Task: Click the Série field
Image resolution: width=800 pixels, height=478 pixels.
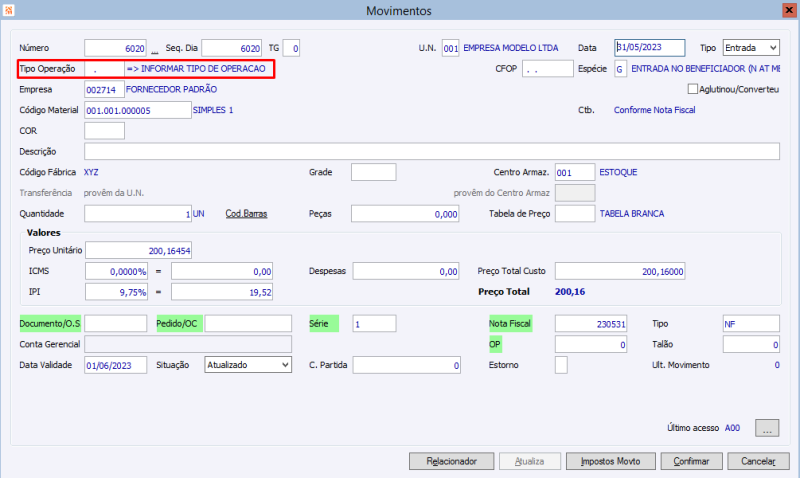Action: click(374, 323)
